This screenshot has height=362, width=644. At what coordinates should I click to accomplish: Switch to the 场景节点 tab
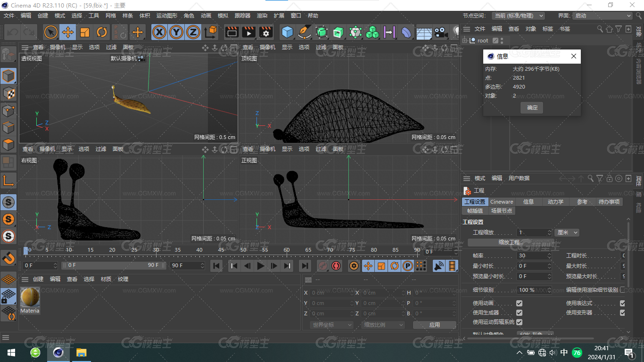[501, 211]
